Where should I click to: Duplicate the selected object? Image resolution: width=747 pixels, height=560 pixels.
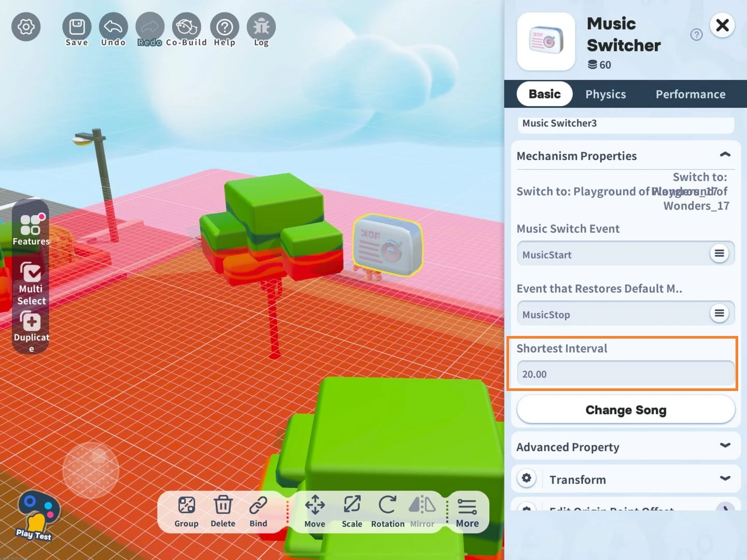click(x=31, y=331)
